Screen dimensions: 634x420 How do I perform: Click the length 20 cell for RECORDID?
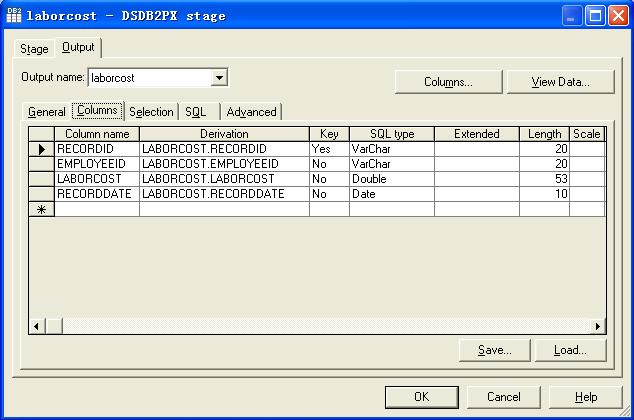pos(544,149)
